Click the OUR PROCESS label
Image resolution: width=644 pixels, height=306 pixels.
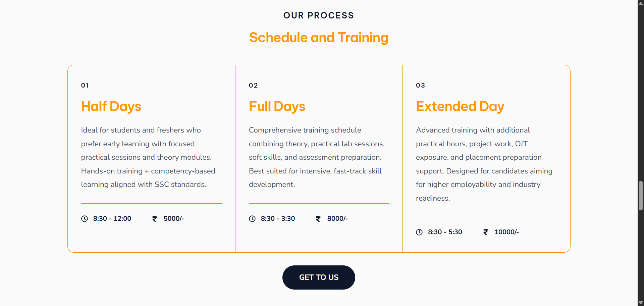pos(319,15)
